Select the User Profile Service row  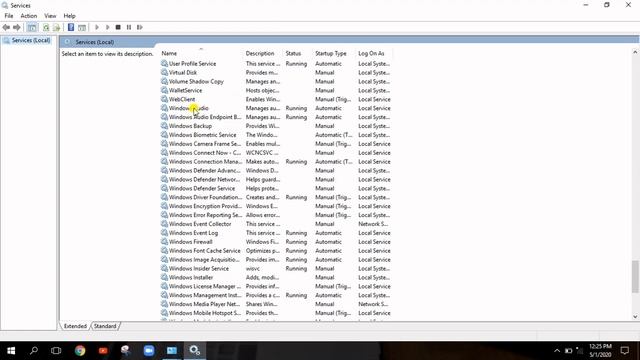(x=276, y=64)
